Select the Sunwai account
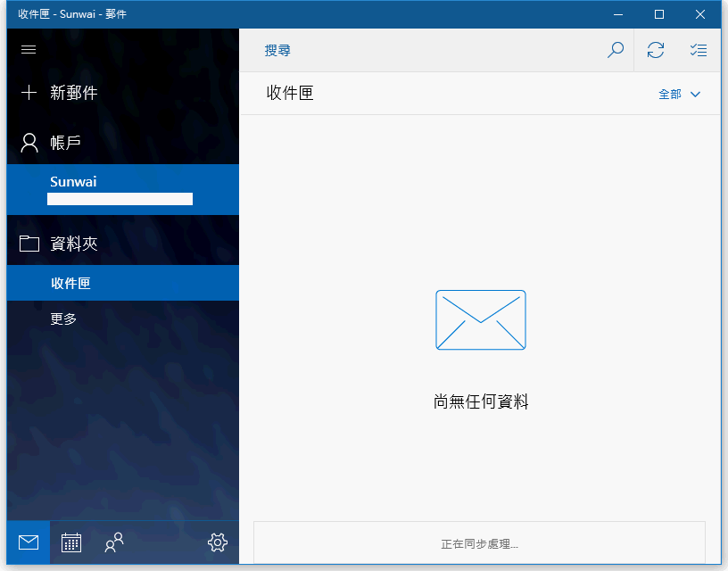 point(123,189)
